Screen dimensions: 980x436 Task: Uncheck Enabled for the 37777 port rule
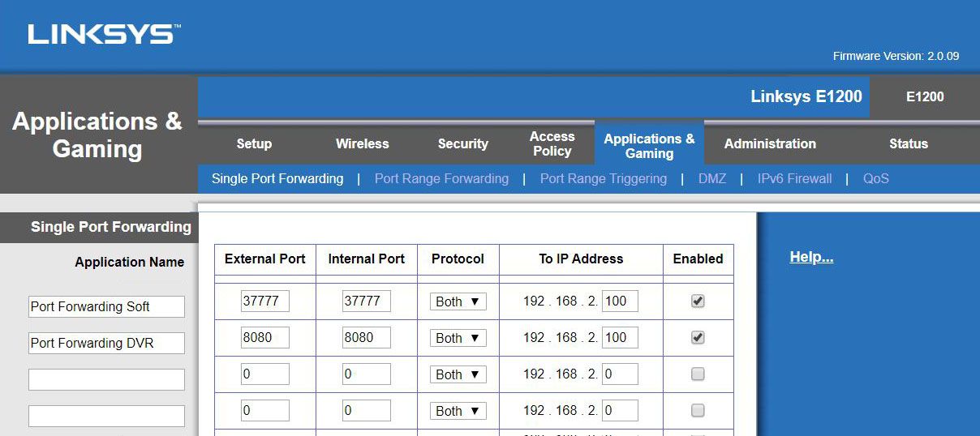698,301
